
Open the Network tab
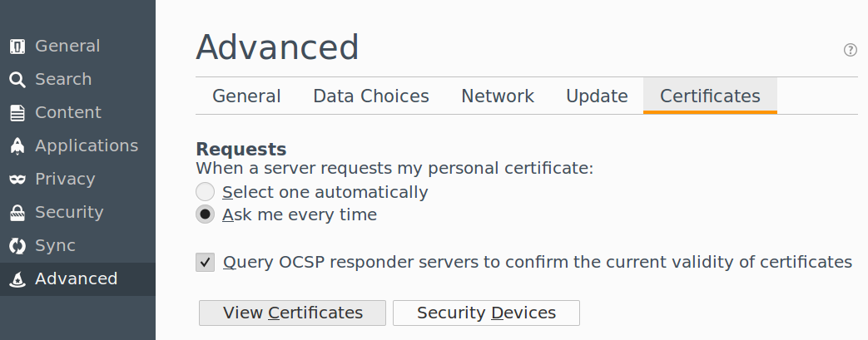pyautogui.click(x=498, y=96)
